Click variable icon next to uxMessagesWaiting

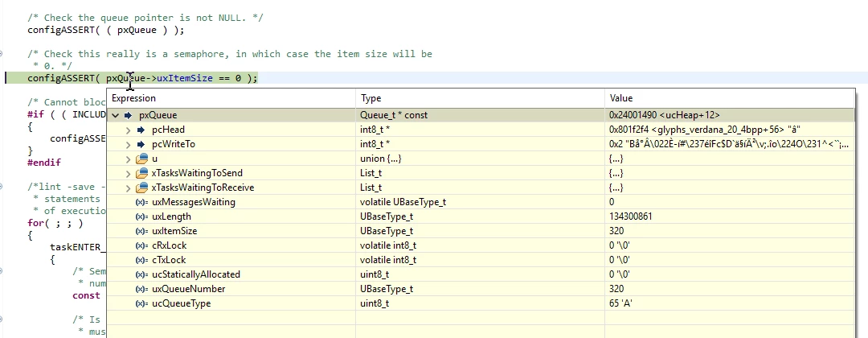(x=141, y=202)
